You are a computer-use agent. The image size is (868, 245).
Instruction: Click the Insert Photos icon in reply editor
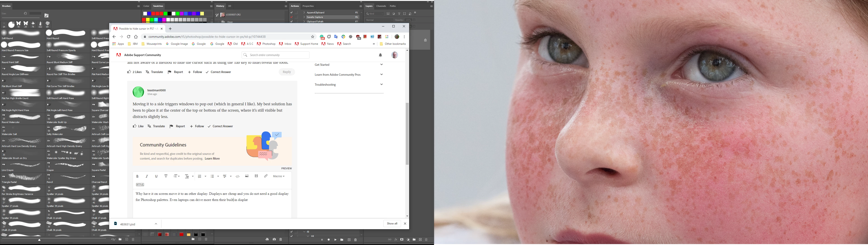pyautogui.click(x=247, y=176)
